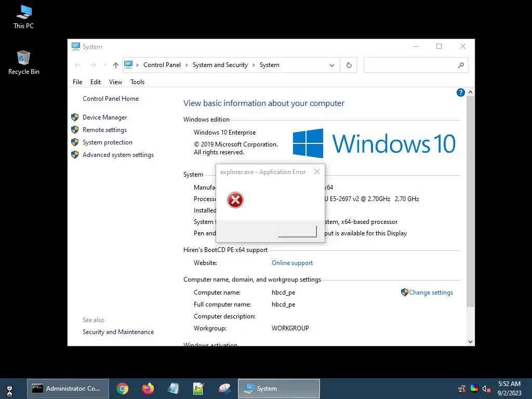Screen dimensions: 532x399
Task: Open the Tools menu
Action: (137, 82)
